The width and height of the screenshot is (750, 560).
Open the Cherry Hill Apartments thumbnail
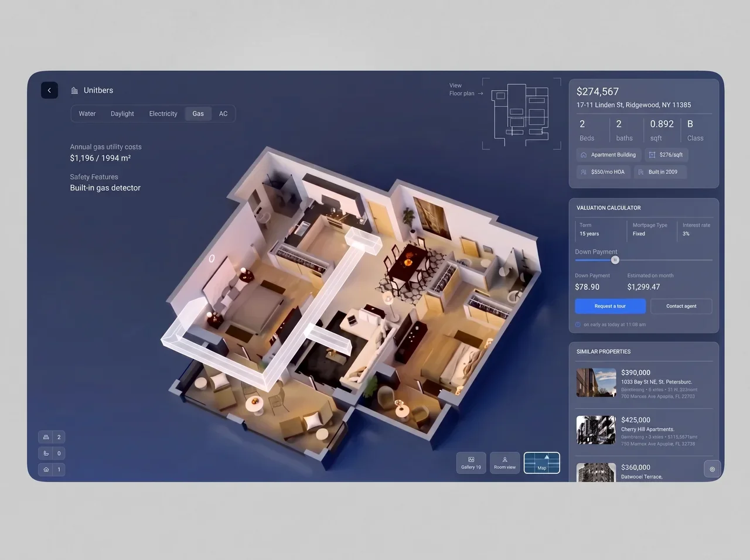coord(596,430)
